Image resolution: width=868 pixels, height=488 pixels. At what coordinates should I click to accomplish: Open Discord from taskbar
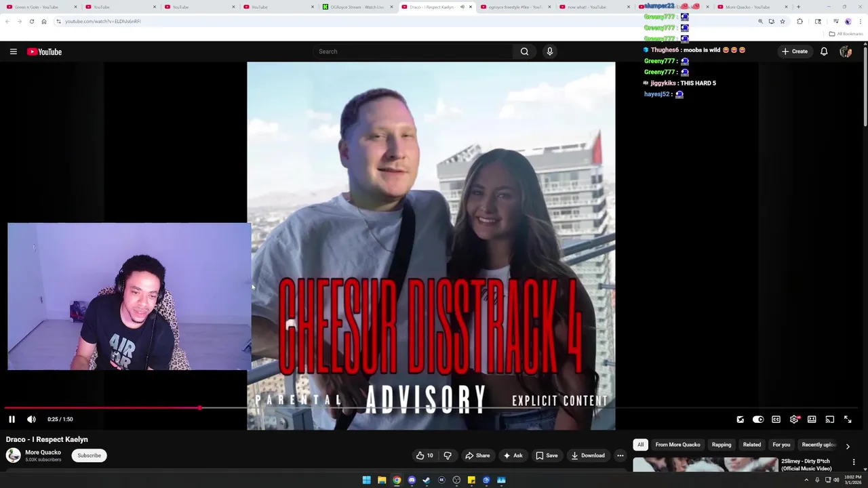[412, 480]
